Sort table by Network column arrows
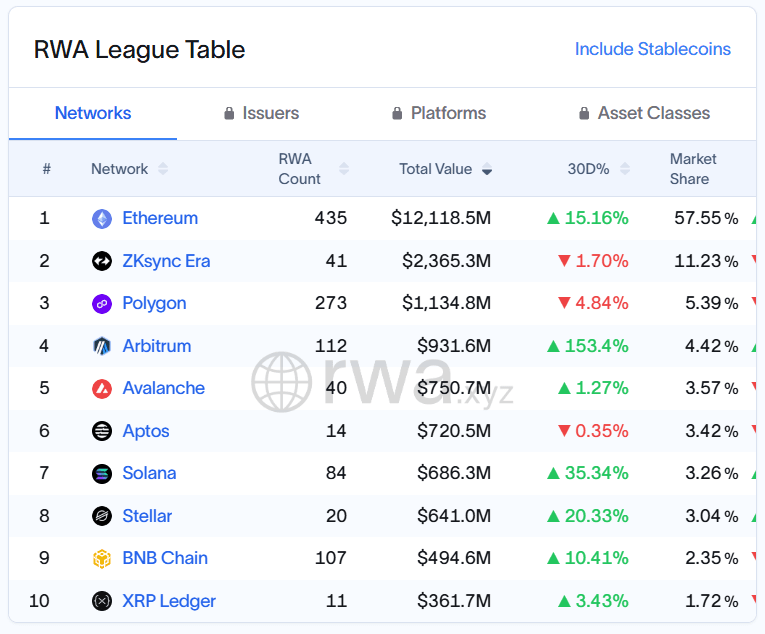This screenshot has width=765, height=634. [x=163, y=169]
